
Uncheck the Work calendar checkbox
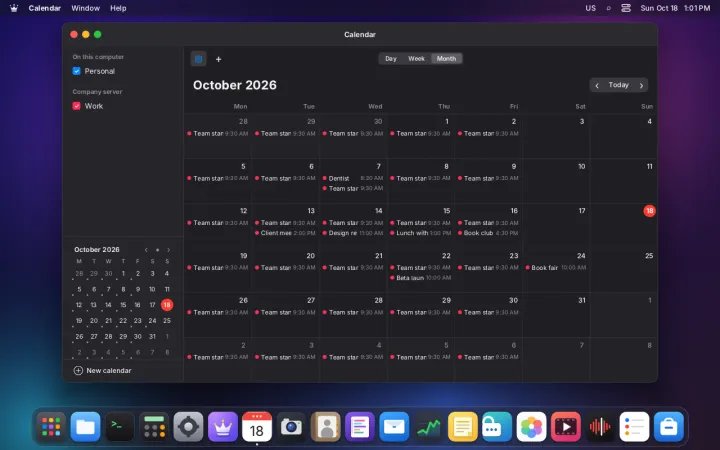[x=77, y=106]
